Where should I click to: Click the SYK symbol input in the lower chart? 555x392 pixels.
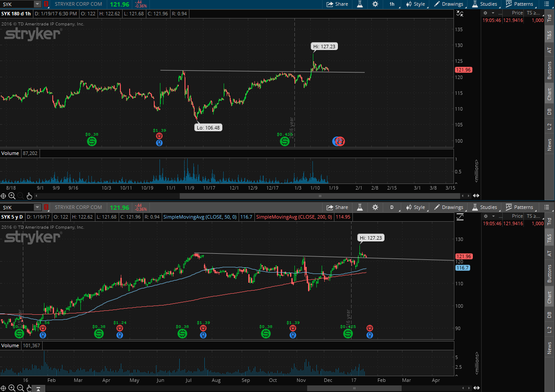pyautogui.click(x=17, y=207)
